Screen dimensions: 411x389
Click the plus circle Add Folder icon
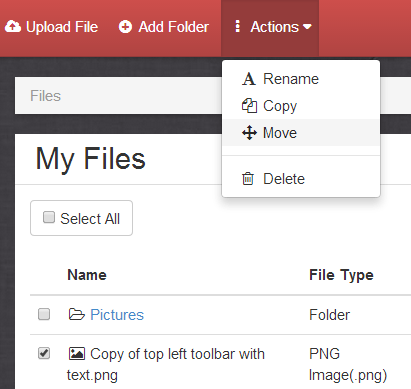tap(125, 27)
